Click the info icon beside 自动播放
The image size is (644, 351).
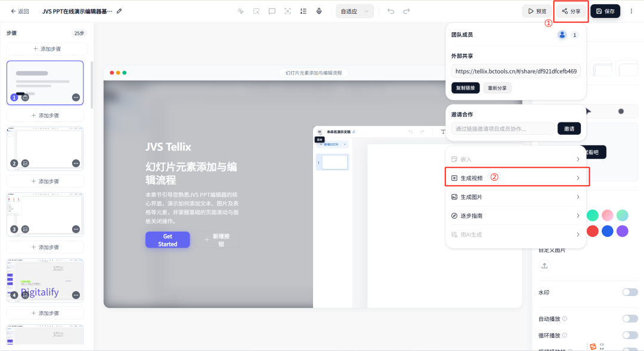point(565,319)
